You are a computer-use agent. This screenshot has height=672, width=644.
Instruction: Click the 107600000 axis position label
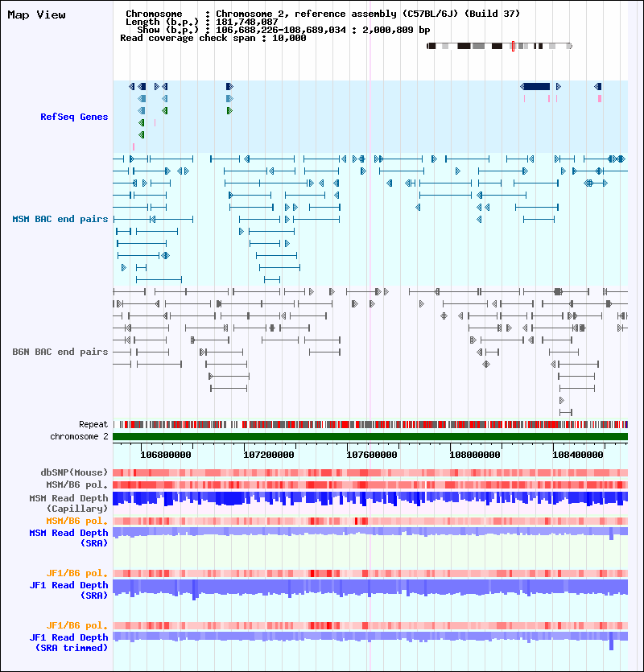tap(372, 456)
